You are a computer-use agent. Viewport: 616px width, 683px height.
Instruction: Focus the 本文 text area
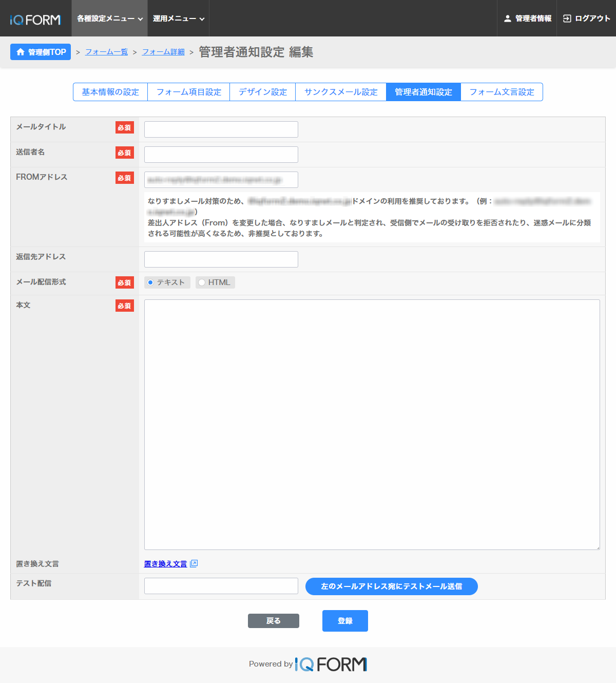(x=372, y=424)
